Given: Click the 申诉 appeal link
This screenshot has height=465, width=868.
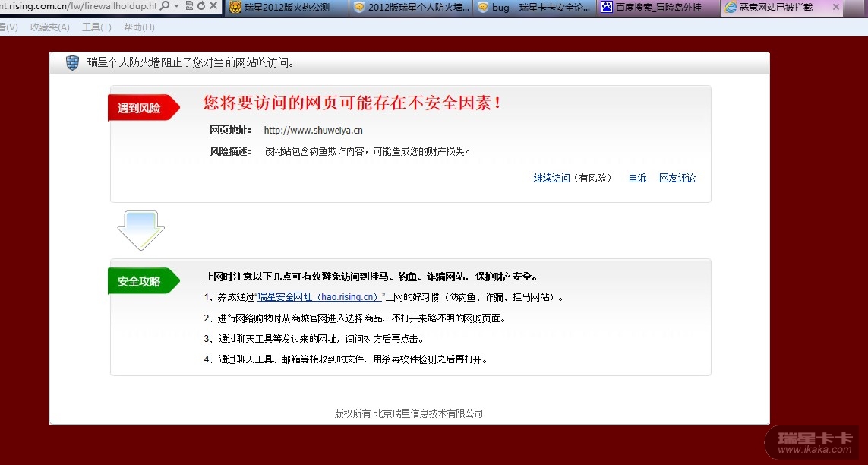Looking at the screenshot, I should [x=638, y=178].
